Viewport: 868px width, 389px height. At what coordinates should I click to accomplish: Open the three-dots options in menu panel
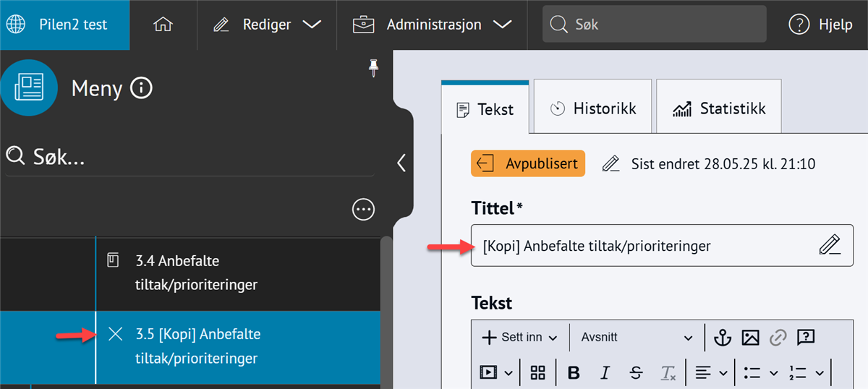(x=363, y=210)
